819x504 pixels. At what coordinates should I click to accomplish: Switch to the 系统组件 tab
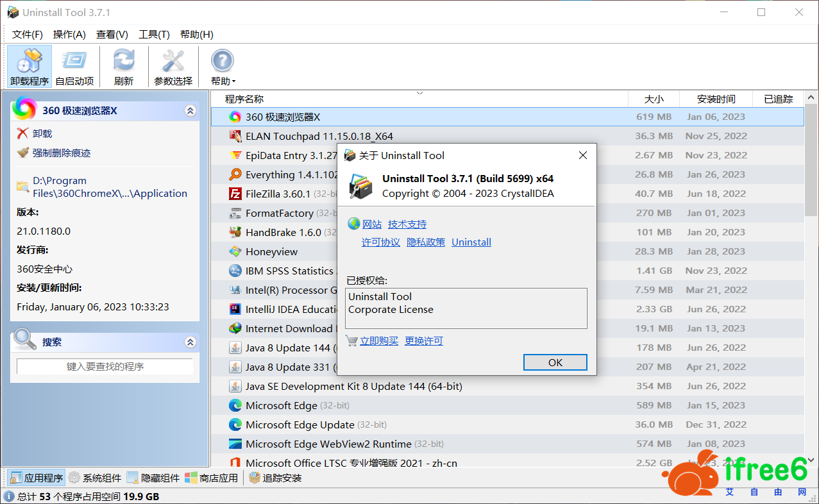coord(95,478)
